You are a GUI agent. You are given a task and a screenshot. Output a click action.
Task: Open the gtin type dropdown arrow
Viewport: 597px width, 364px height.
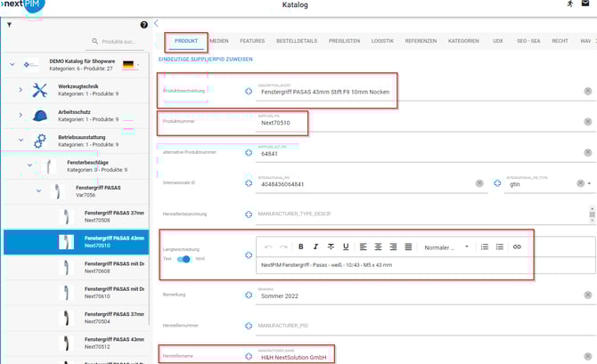click(589, 183)
